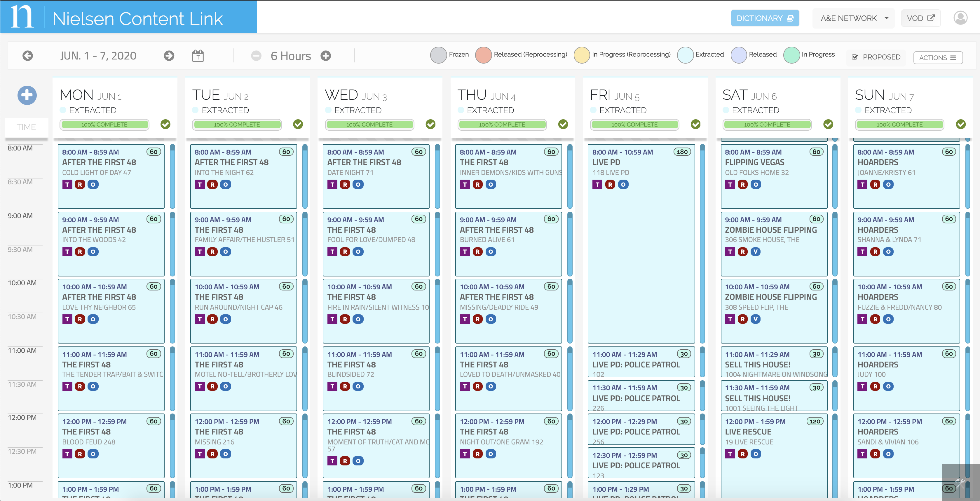Open the ACTIONS menu
Viewport: 980px width, 501px height.
coord(938,57)
